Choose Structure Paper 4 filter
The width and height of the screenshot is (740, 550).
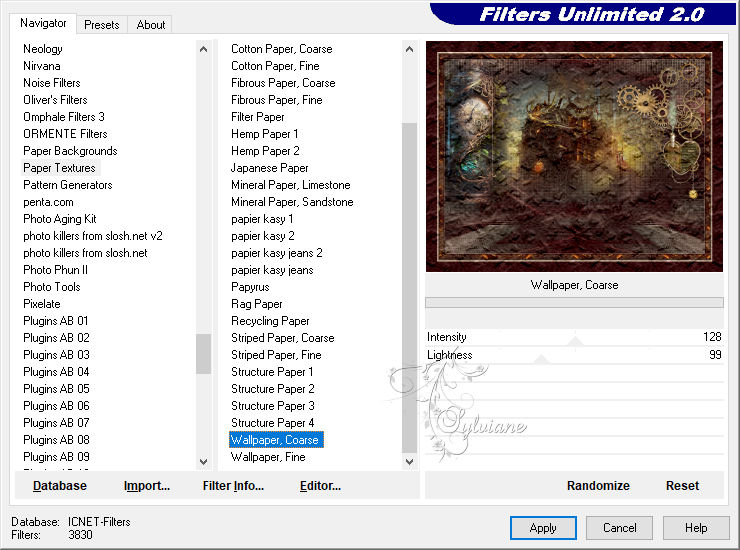tap(273, 423)
